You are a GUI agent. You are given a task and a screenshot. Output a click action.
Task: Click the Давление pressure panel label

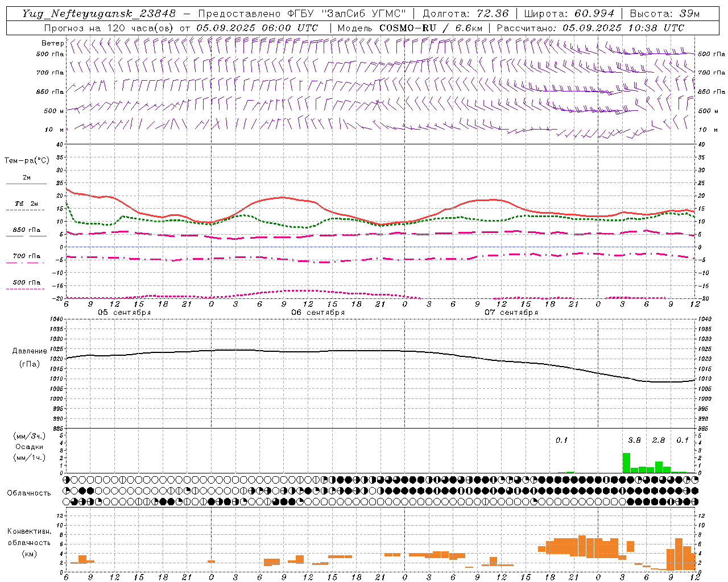point(30,351)
